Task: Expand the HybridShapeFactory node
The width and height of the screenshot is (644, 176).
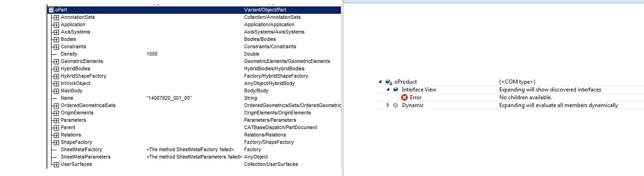Action: coord(56,76)
